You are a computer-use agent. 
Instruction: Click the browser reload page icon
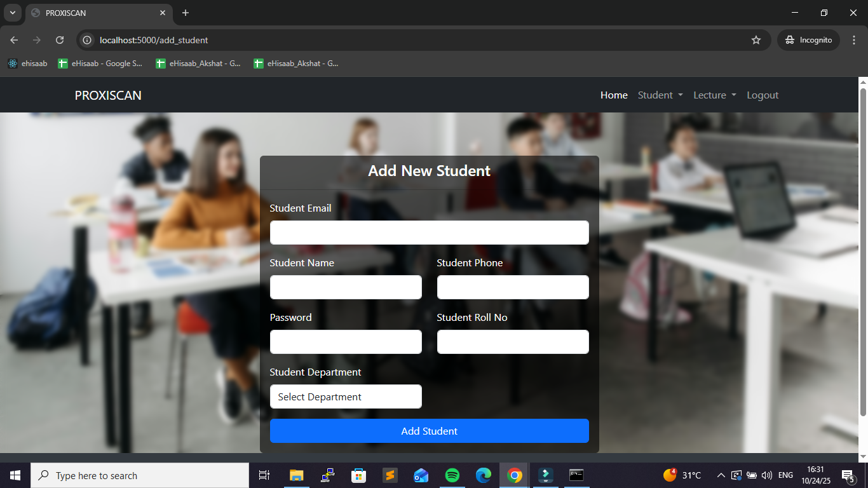click(60, 40)
